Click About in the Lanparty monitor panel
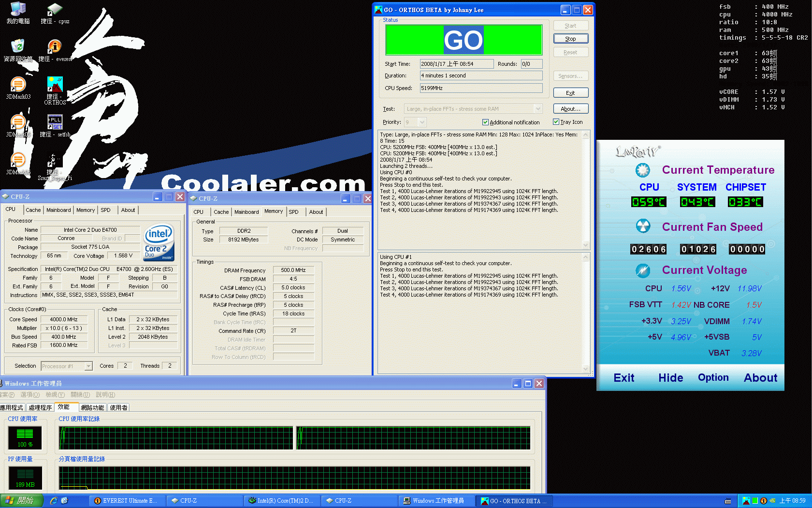 [x=761, y=378]
